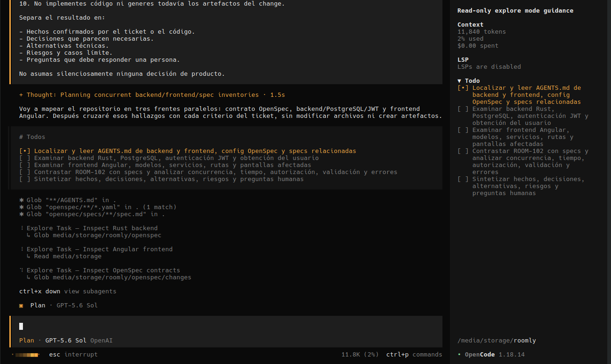Open Explore Task Inspect Angular frontend
The image size is (611, 364).
tap(100, 249)
